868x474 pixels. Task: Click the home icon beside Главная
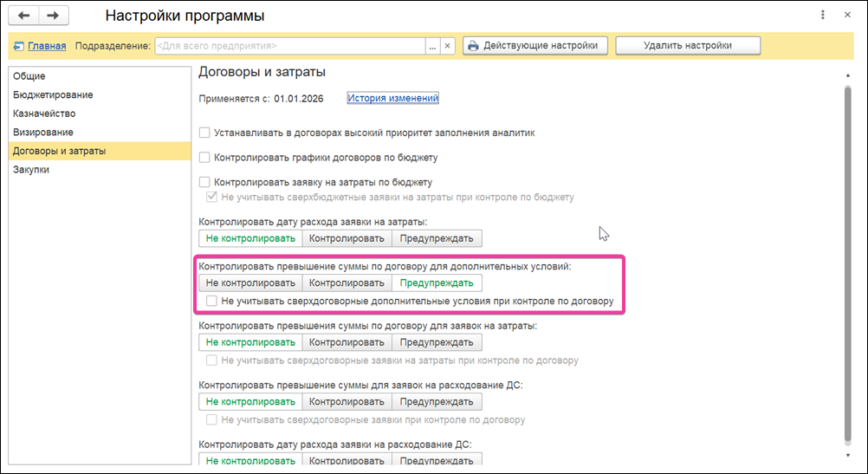pyautogui.click(x=19, y=46)
